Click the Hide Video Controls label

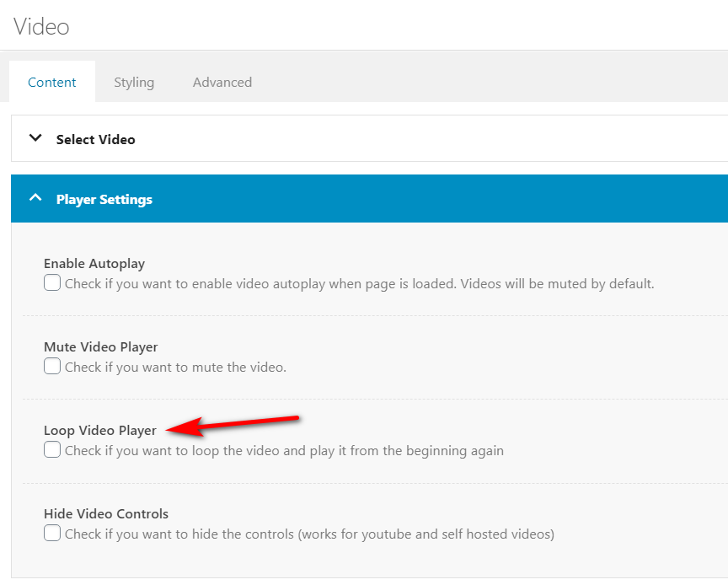(x=106, y=514)
